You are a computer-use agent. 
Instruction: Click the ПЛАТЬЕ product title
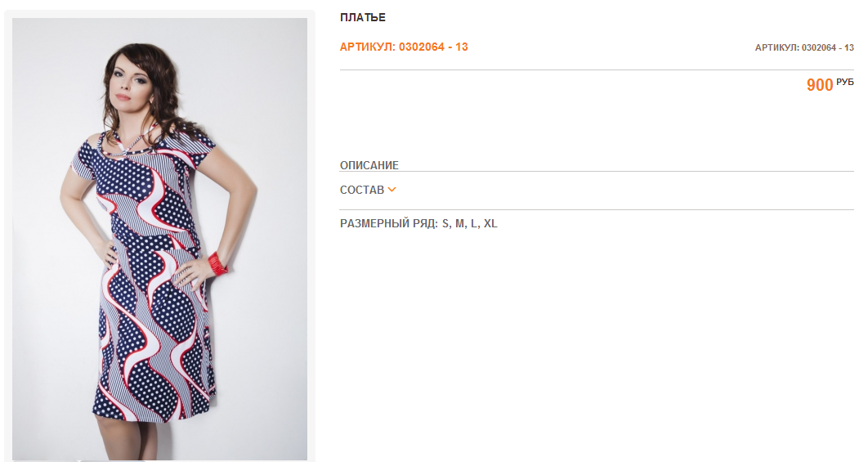(x=363, y=17)
